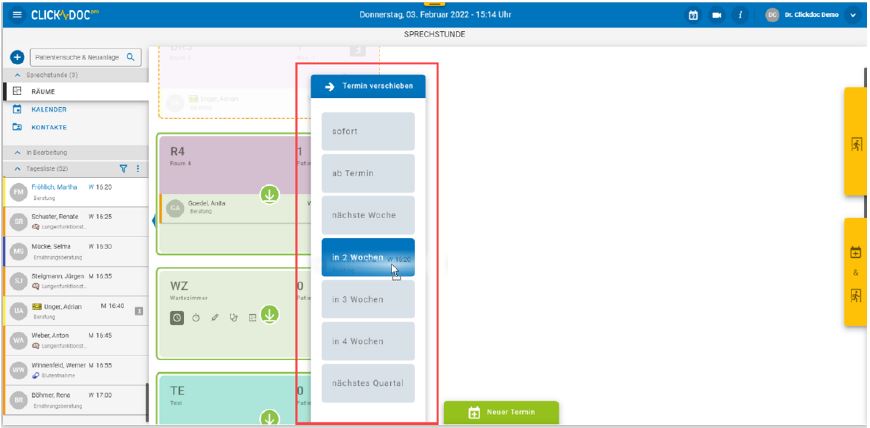Click the green download arrow in room R4
This screenshot has height=428, width=870.
(x=270, y=194)
